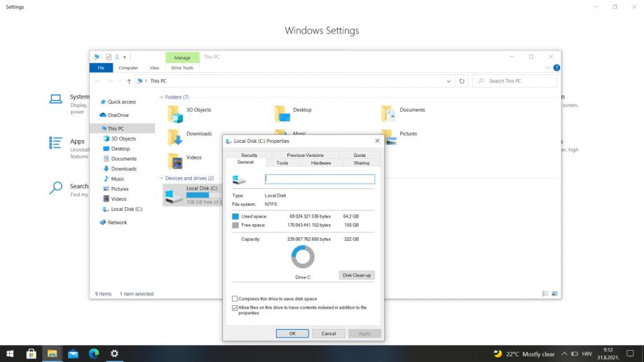Viewport: 644px width, 362px height.
Task: Click the Disk Clean-up button
Action: point(357,275)
